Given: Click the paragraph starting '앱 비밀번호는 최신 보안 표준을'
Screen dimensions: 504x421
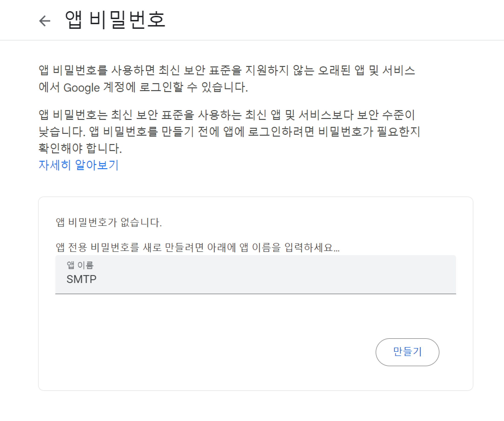Looking at the screenshot, I should pyautogui.click(x=227, y=115).
